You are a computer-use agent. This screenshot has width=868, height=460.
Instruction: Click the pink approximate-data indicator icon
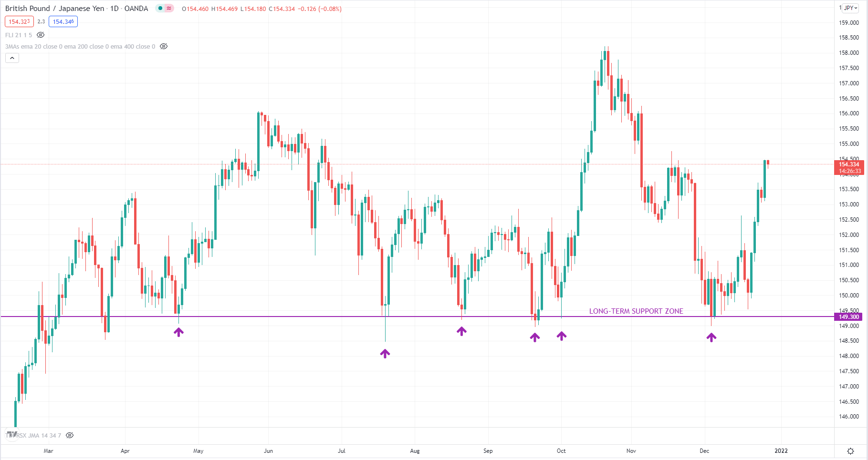[169, 8]
